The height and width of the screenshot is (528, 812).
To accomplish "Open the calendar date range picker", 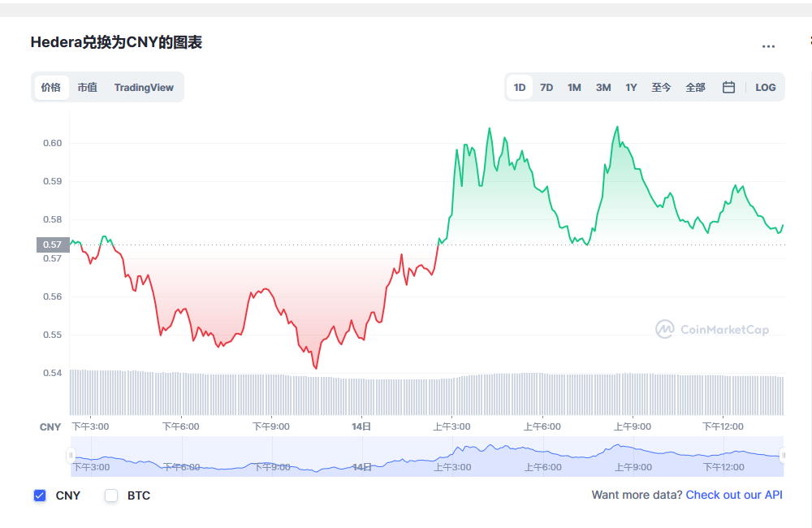I will pos(728,87).
